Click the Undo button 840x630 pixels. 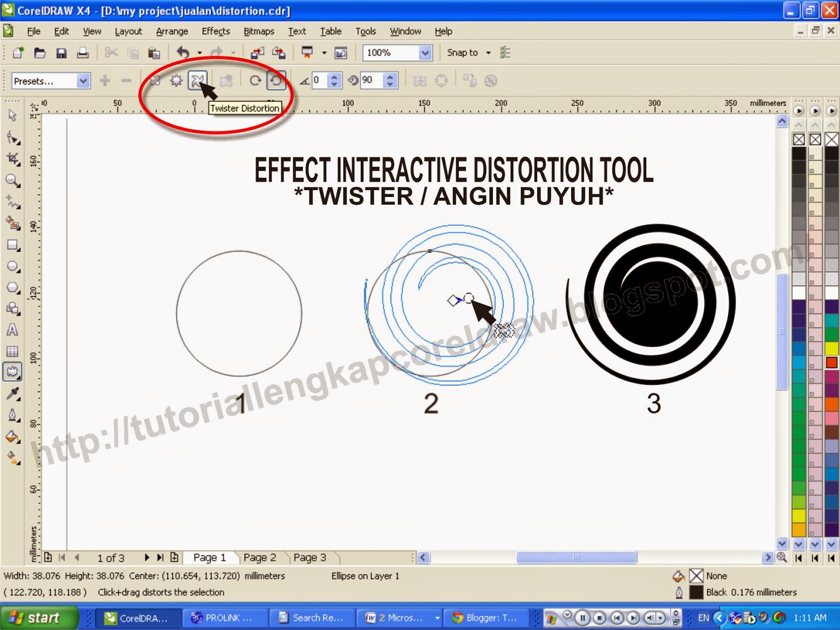coord(183,52)
